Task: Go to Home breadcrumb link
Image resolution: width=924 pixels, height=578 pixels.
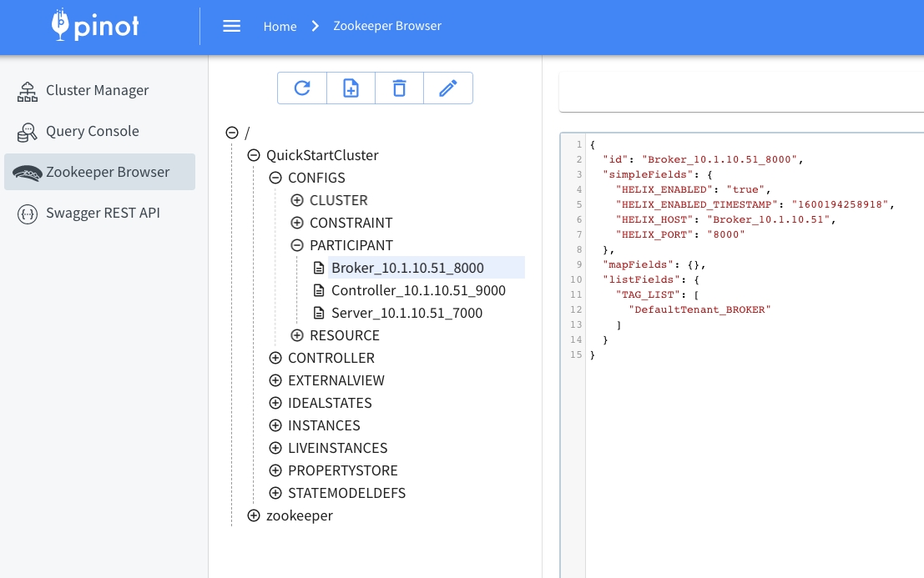Action: coord(280,26)
